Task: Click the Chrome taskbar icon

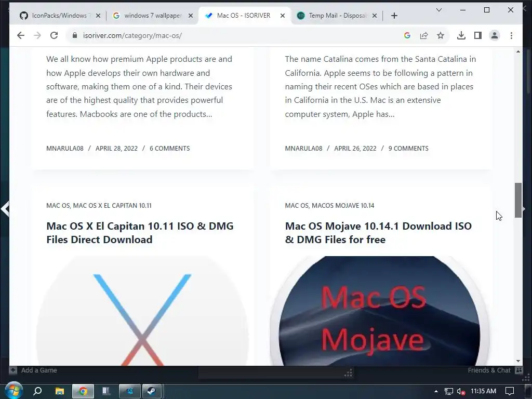Action: [x=83, y=391]
